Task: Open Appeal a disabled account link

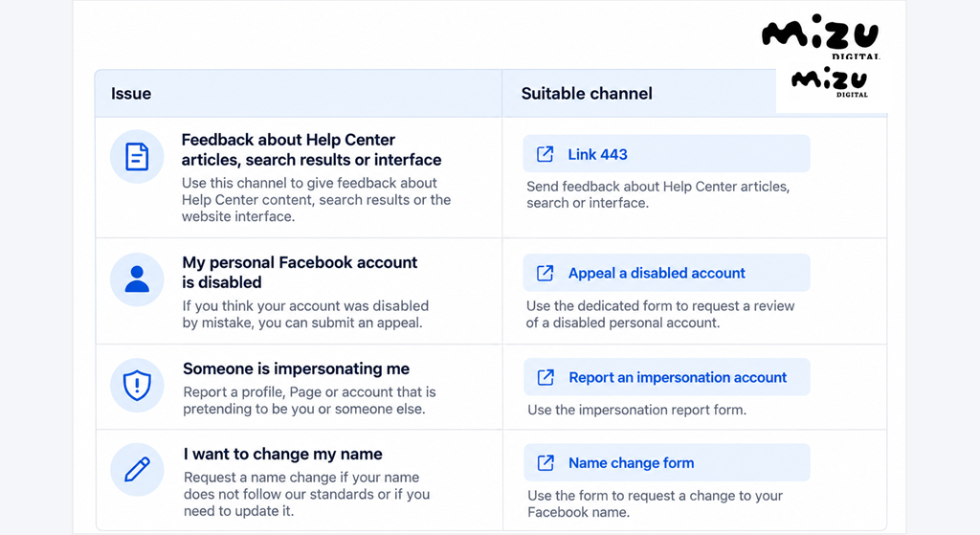Action: (x=666, y=273)
